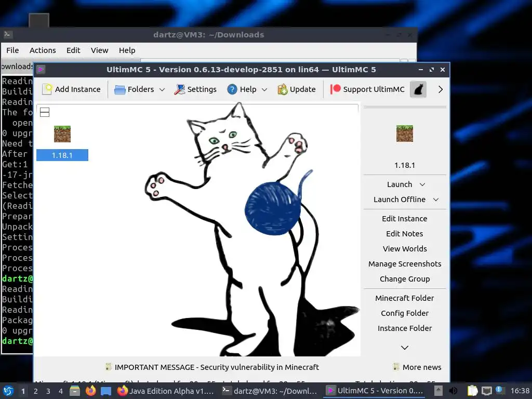
Task: Switch to dartz@VM3 terminal taskbar entry
Action: tap(270, 391)
